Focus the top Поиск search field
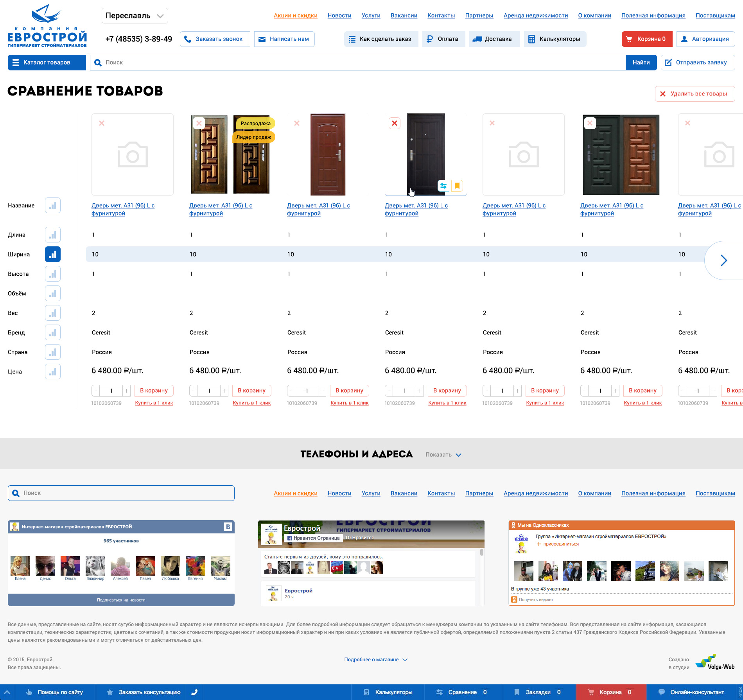Image resolution: width=743 pixels, height=700 pixels. (x=358, y=63)
